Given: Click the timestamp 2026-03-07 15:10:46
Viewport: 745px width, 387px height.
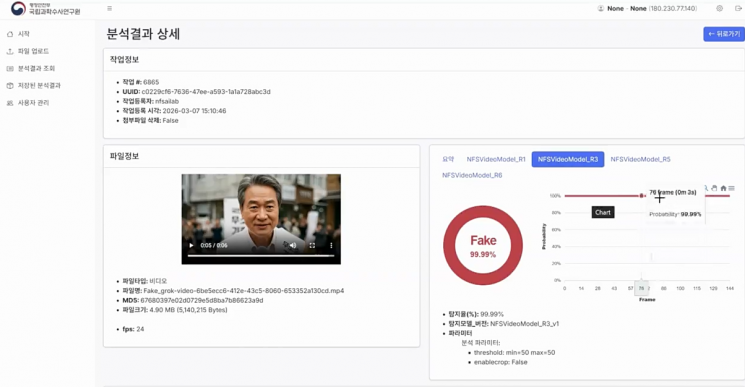Looking at the screenshot, I should click(x=194, y=111).
